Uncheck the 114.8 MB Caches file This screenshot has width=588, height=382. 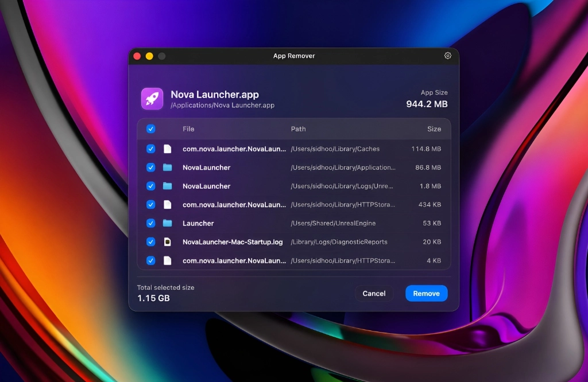point(151,149)
